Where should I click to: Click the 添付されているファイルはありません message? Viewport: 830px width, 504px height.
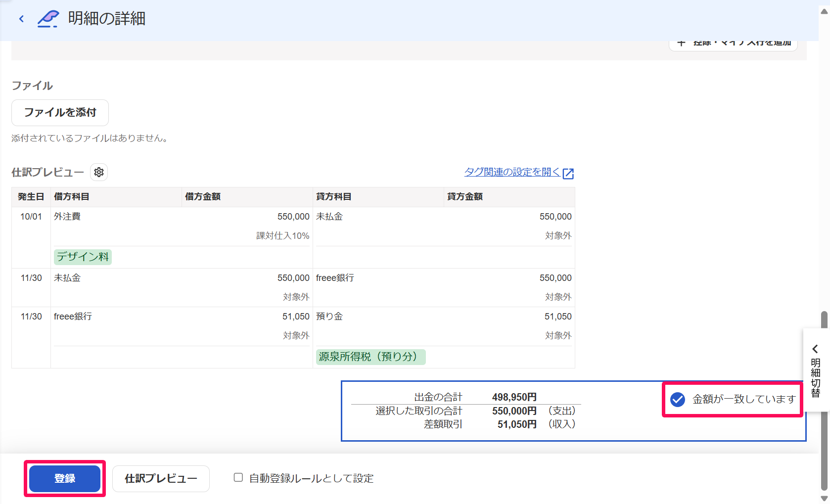91,138
